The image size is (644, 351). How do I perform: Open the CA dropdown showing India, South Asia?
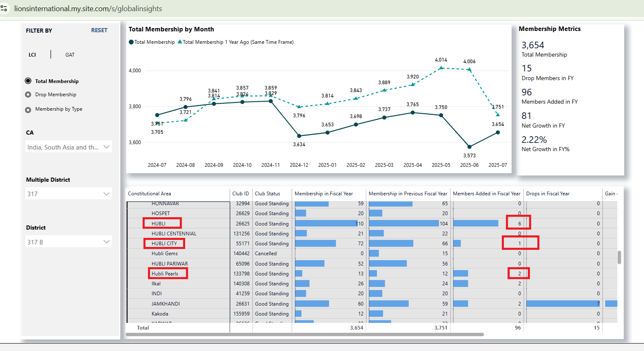pyautogui.click(x=69, y=147)
